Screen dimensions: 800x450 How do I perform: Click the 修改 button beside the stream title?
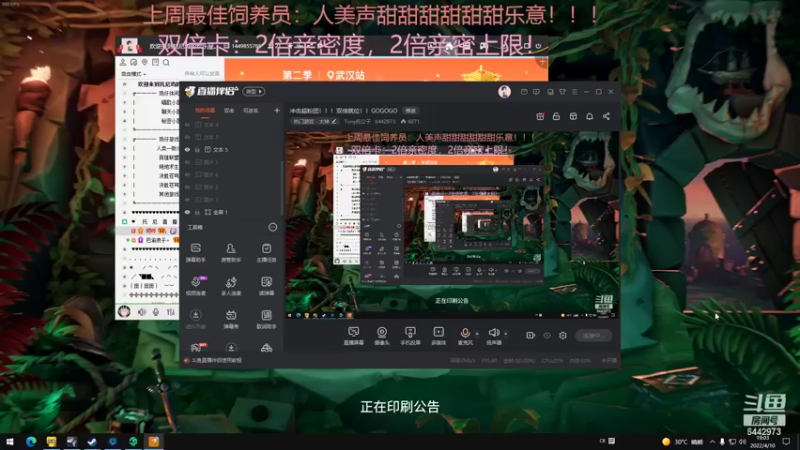coord(411,110)
